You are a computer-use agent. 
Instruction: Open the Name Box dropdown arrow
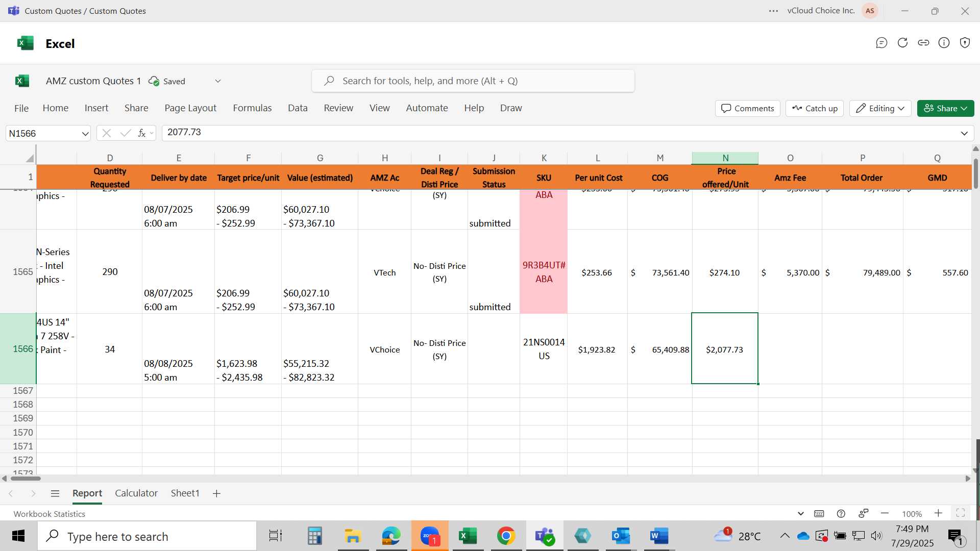tap(85, 134)
